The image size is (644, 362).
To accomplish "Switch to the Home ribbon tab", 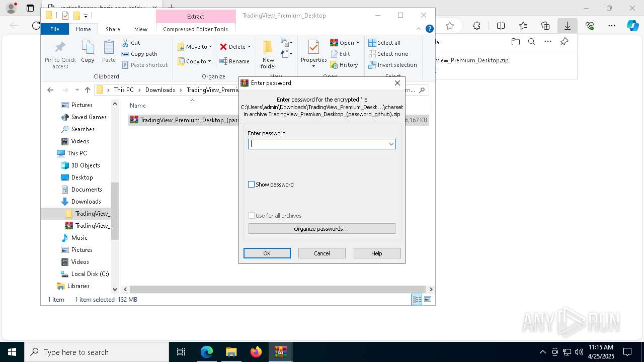I will pyautogui.click(x=84, y=29).
